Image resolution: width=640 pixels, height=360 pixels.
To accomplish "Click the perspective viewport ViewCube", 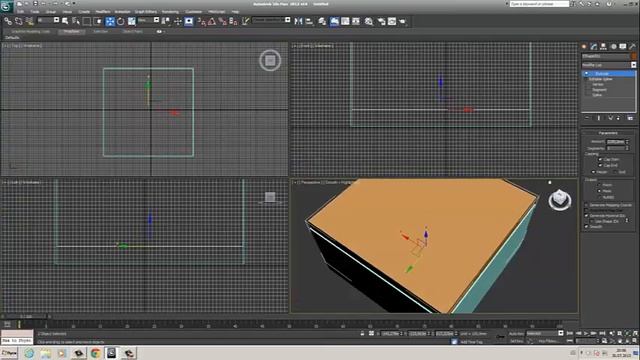I will pos(560,200).
